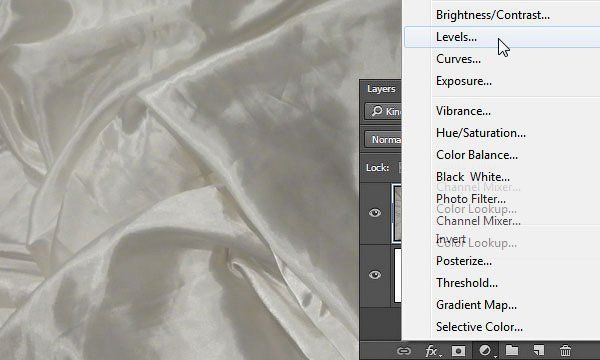Select Posterize from the adjustment menu
600x360 pixels.
click(464, 261)
